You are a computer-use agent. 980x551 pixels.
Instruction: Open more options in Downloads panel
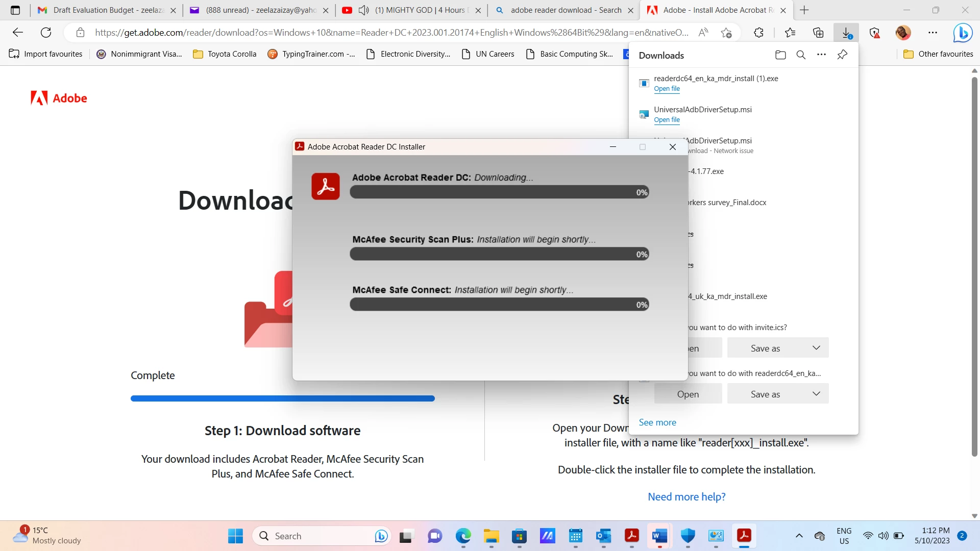pyautogui.click(x=821, y=55)
